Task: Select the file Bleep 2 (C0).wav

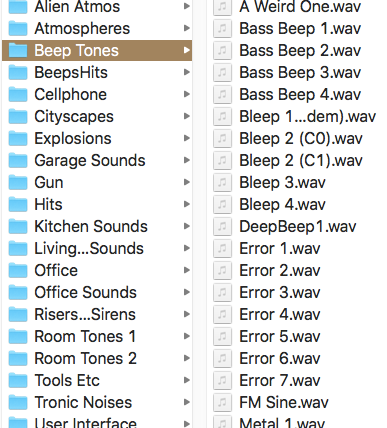Action: 301,138
